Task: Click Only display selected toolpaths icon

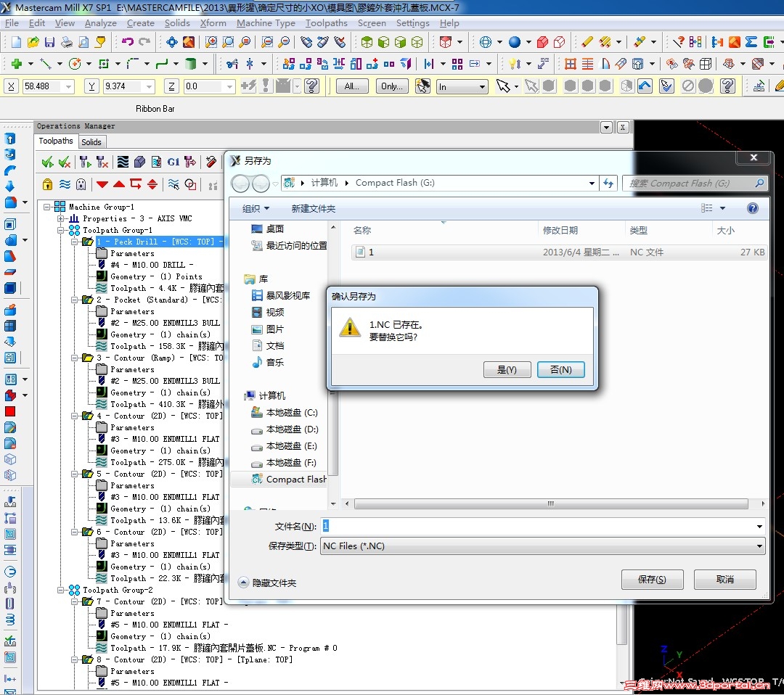Action: [x=173, y=184]
